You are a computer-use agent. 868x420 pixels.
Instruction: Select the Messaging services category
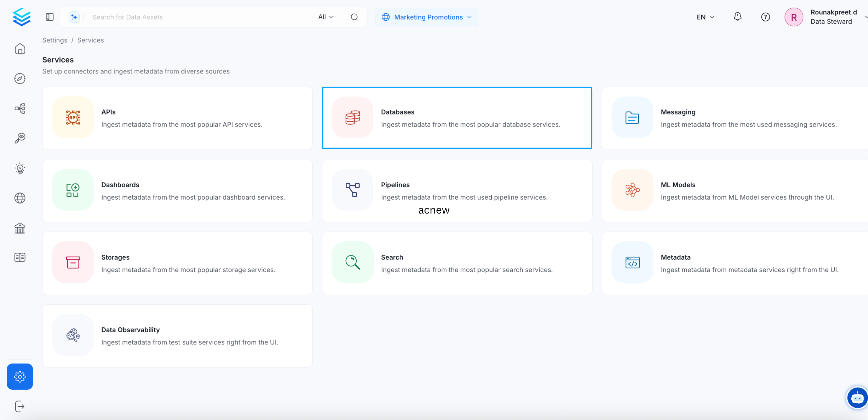(735, 118)
